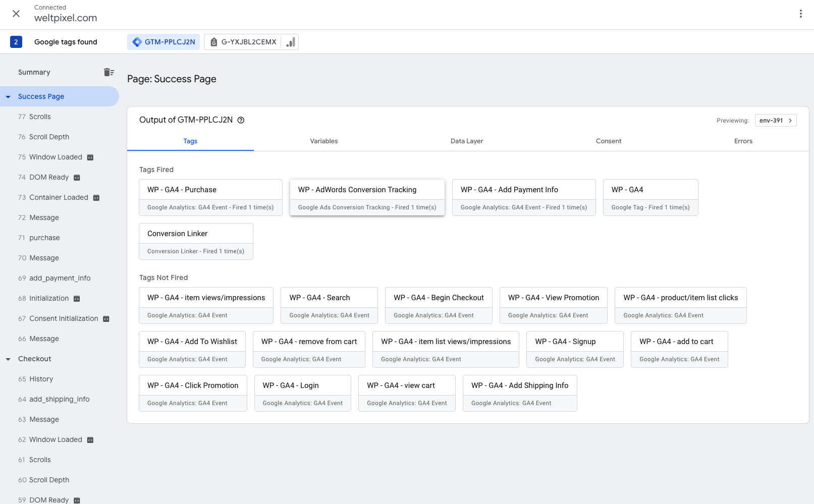Select the GTM-PPLCJ2N container chip
814x504 pixels.
[164, 42]
